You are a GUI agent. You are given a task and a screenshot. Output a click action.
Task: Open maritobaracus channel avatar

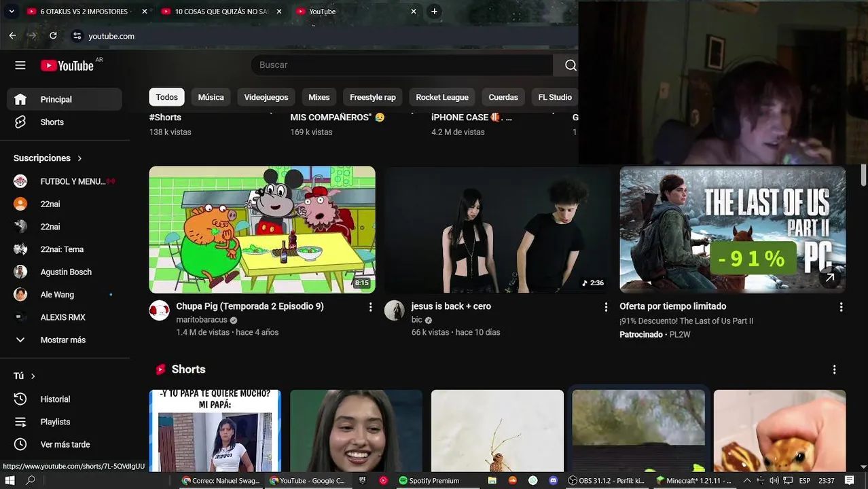[159, 310]
